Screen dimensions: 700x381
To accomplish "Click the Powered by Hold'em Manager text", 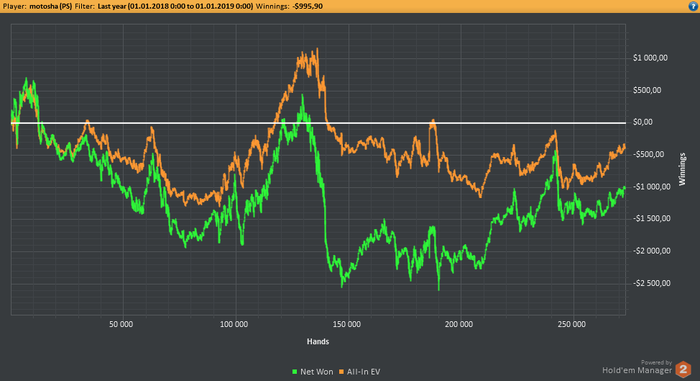I will [637, 367].
